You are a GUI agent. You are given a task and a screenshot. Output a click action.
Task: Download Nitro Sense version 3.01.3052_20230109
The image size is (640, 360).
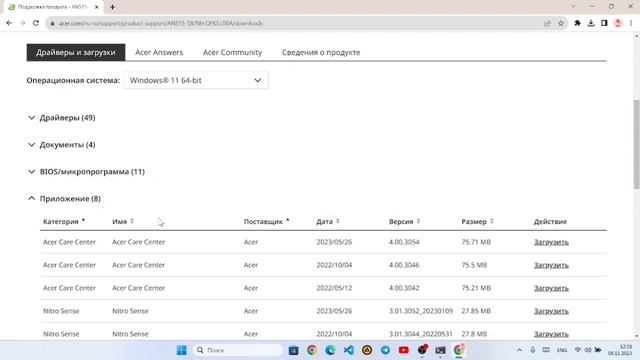[x=551, y=311]
